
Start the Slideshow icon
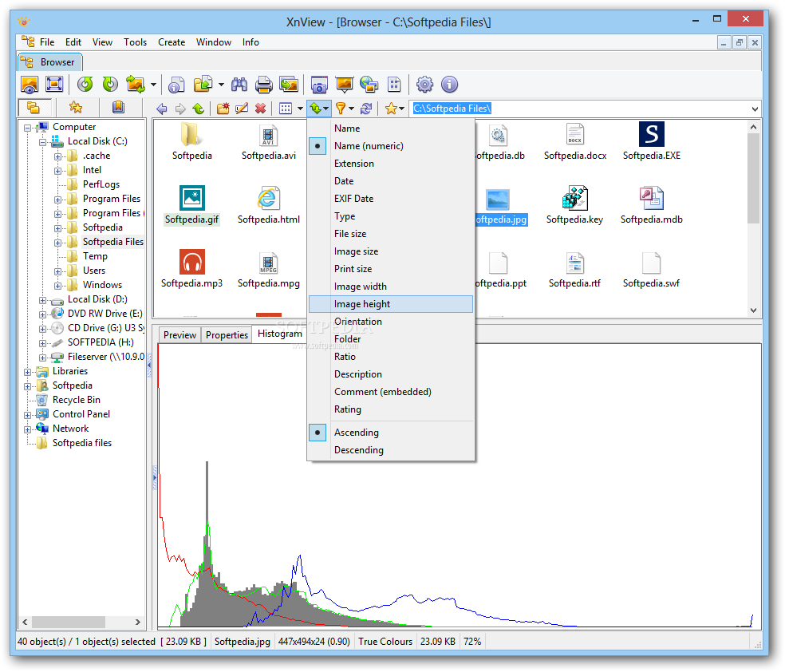click(x=345, y=84)
